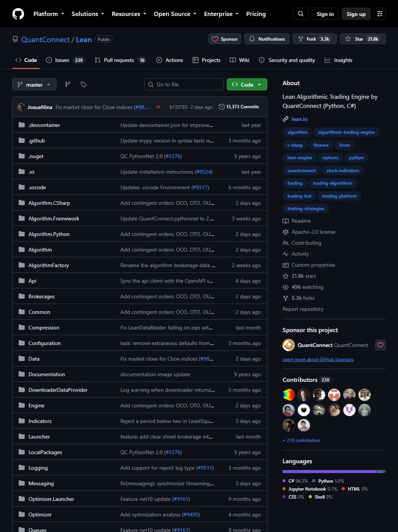Expand the Platform menu
The height and width of the screenshot is (532, 398).
pos(49,14)
